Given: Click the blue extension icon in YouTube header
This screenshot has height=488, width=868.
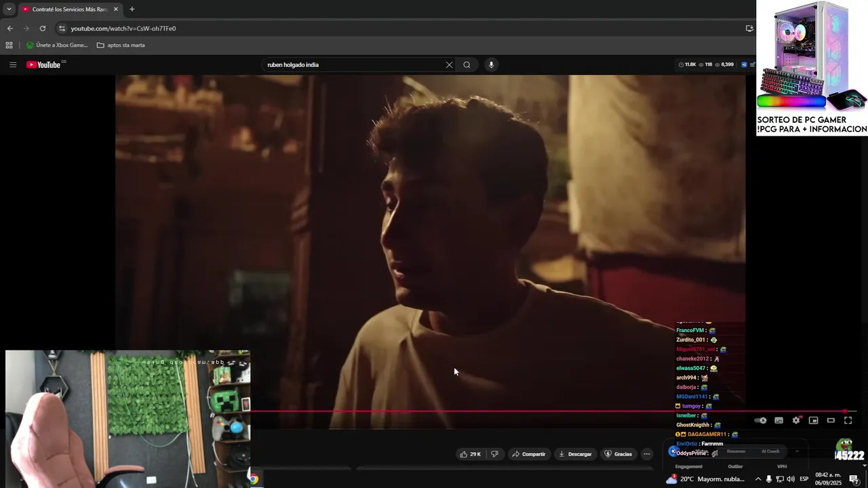Looking at the screenshot, I should (x=744, y=65).
